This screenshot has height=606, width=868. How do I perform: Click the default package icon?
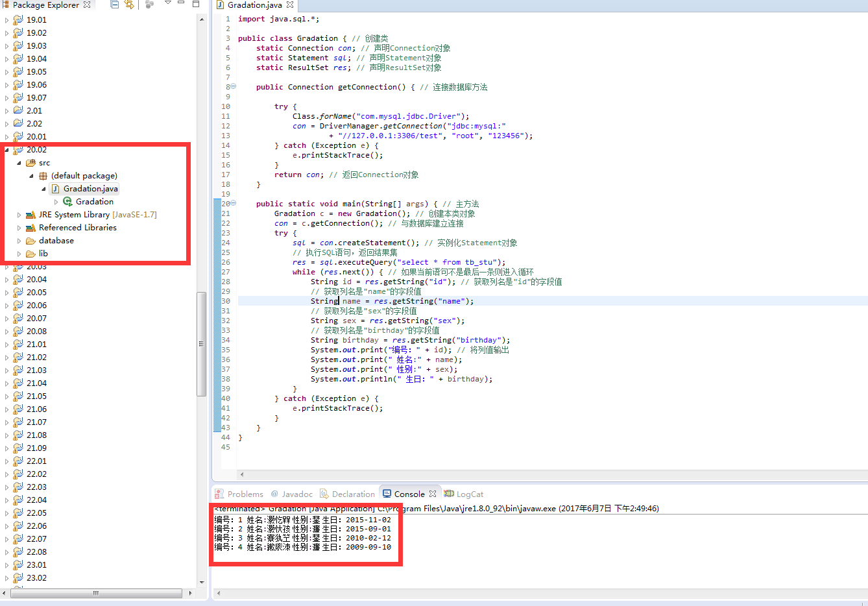click(43, 176)
